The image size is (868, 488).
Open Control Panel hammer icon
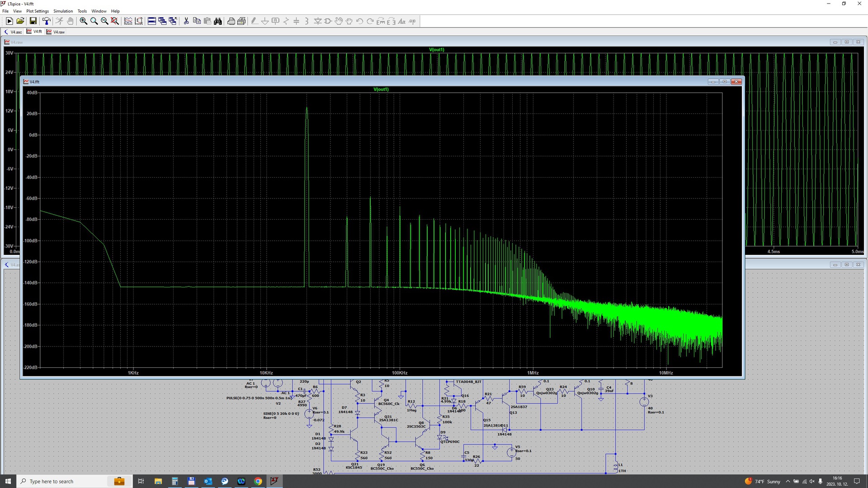point(46,21)
